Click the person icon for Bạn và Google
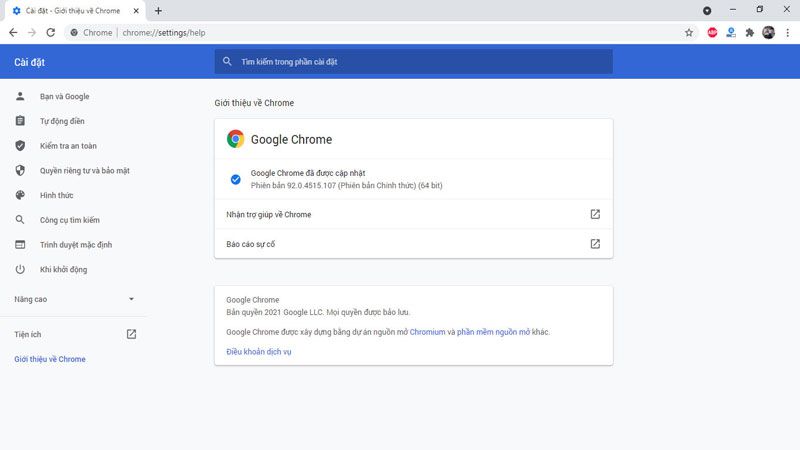Screen dimensions: 800x450 (x=20, y=96)
